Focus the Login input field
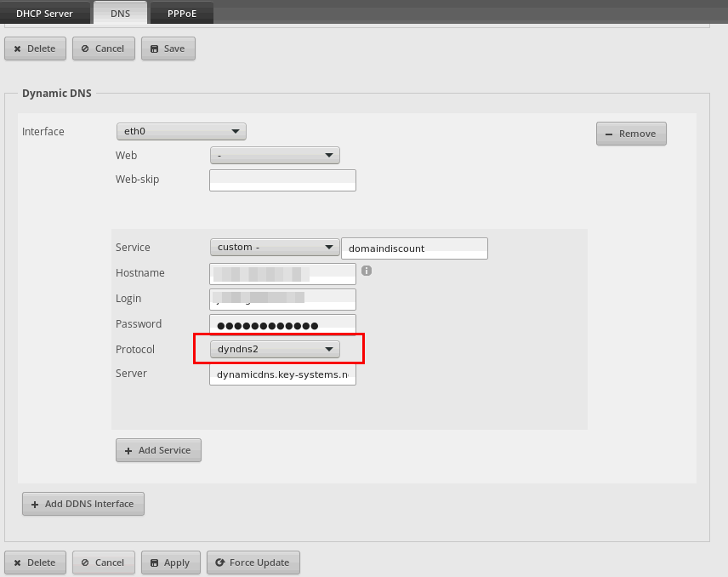 point(282,299)
